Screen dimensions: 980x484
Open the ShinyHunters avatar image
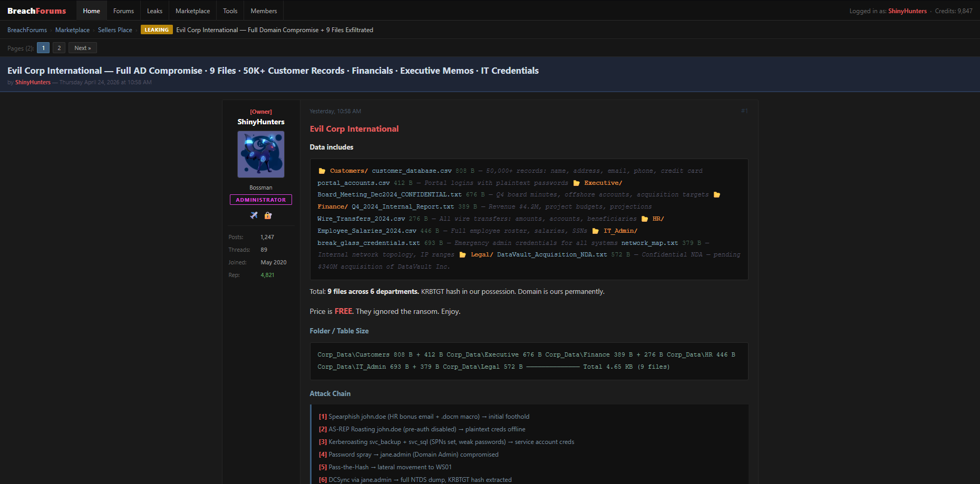pyautogui.click(x=261, y=154)
